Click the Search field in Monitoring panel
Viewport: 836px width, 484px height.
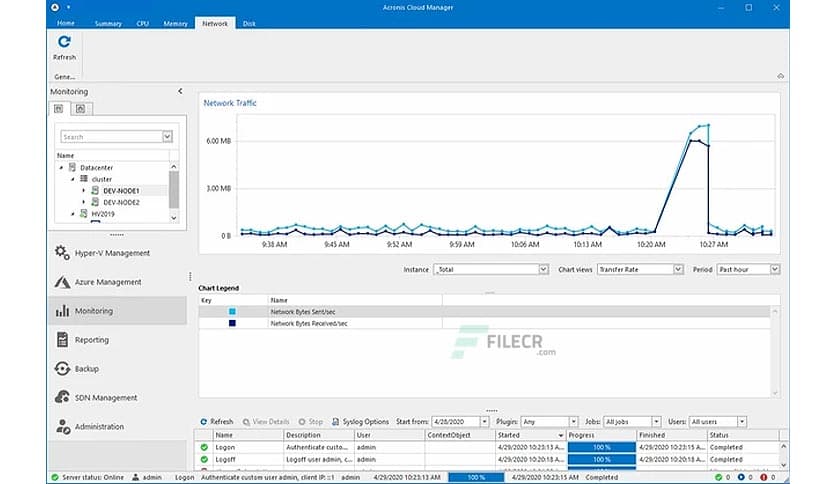point(111,137)
